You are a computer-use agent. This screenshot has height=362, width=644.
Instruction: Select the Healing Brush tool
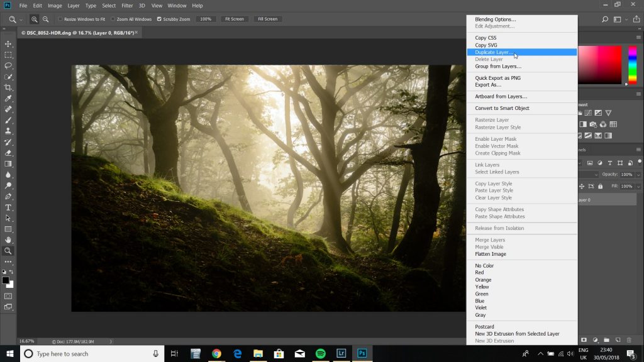(x=8, y=109)
